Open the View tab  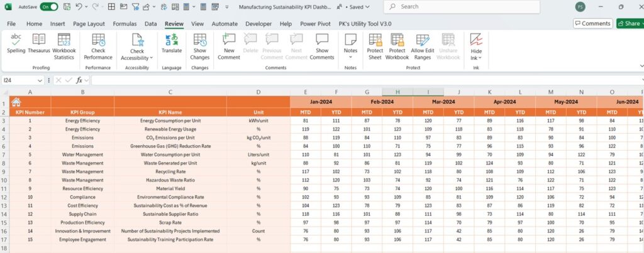pos(197,24)
